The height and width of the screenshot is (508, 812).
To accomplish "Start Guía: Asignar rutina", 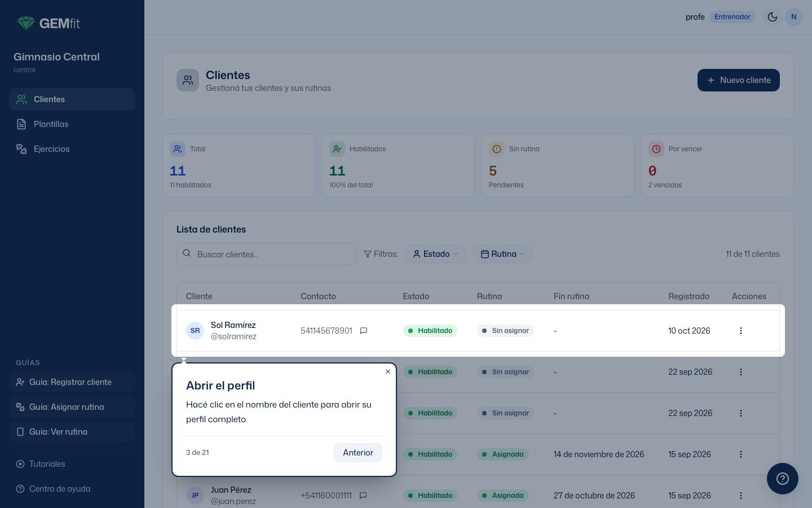I will (72, 407).
